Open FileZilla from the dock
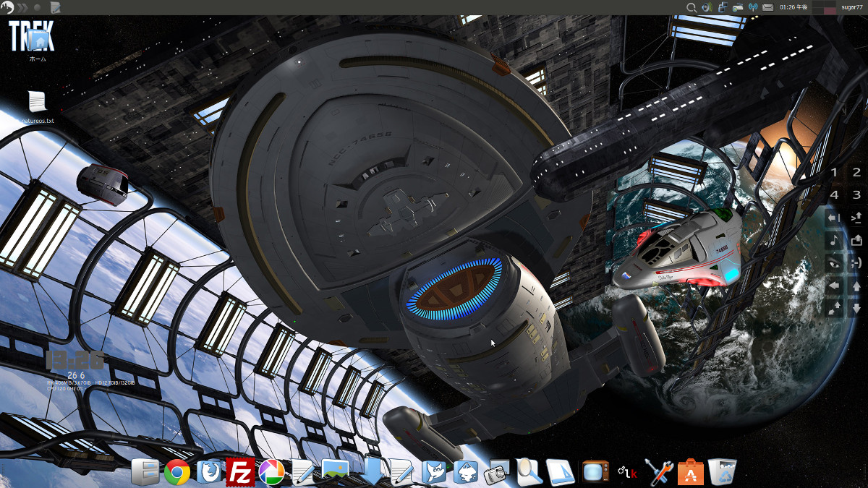 click(239, 472)
